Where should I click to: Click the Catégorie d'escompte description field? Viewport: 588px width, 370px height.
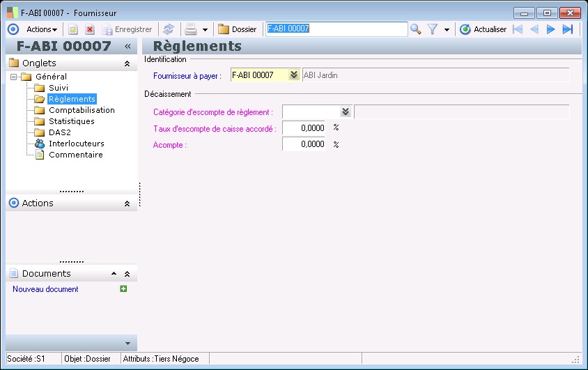pyautogui.click(x=462, y=111)
